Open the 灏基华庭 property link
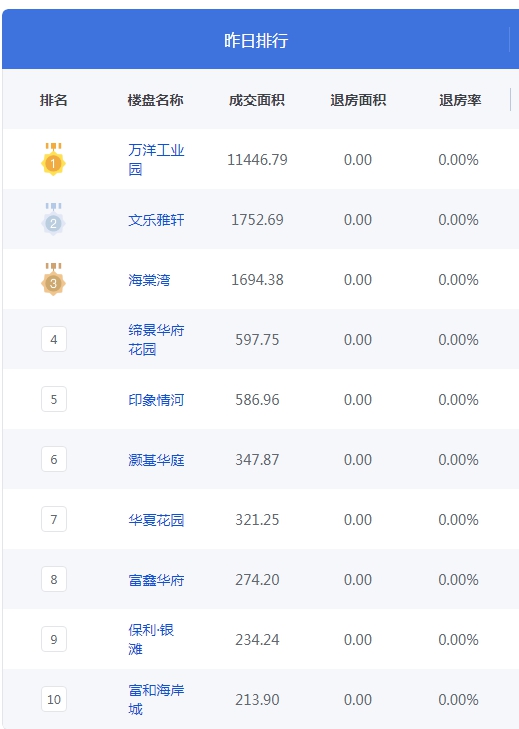Image resolution: width=519 pixels, height=729 pixels. (156, 460)
